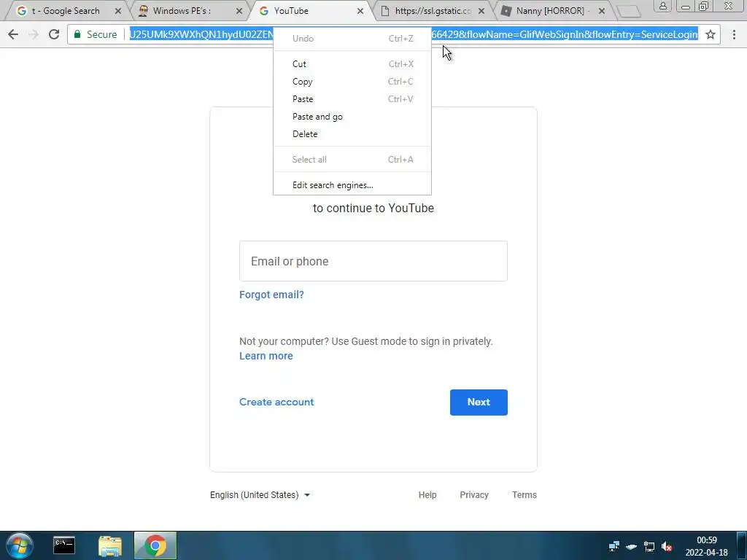The image size is (747, 560).
Task: Choose Paste from the context menu
Action: coord(352,99)
